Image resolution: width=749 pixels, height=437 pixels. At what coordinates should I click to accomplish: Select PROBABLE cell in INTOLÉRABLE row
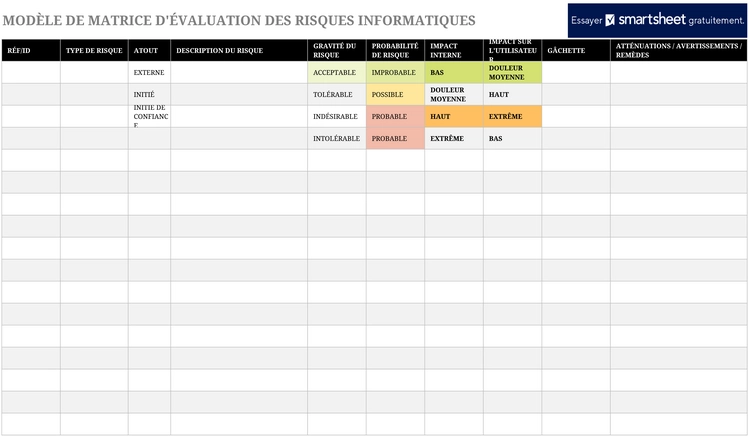click(395, 139)
